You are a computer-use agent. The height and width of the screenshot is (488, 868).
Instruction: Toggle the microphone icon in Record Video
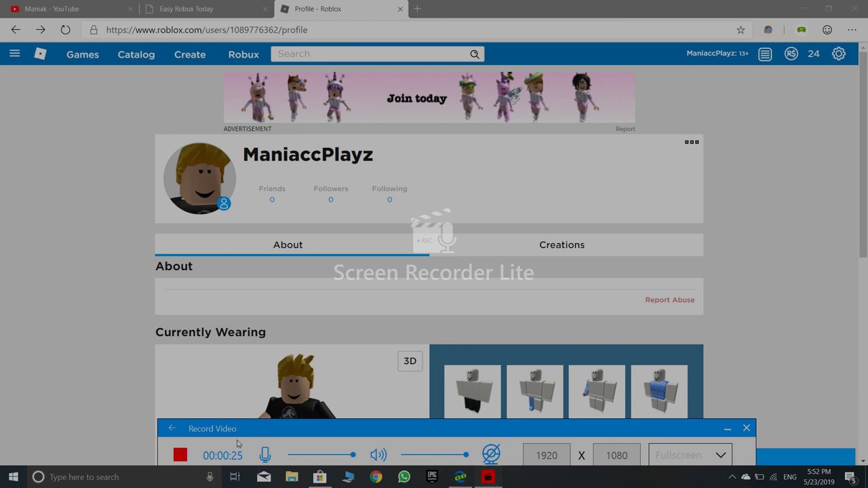pos(265,455)
